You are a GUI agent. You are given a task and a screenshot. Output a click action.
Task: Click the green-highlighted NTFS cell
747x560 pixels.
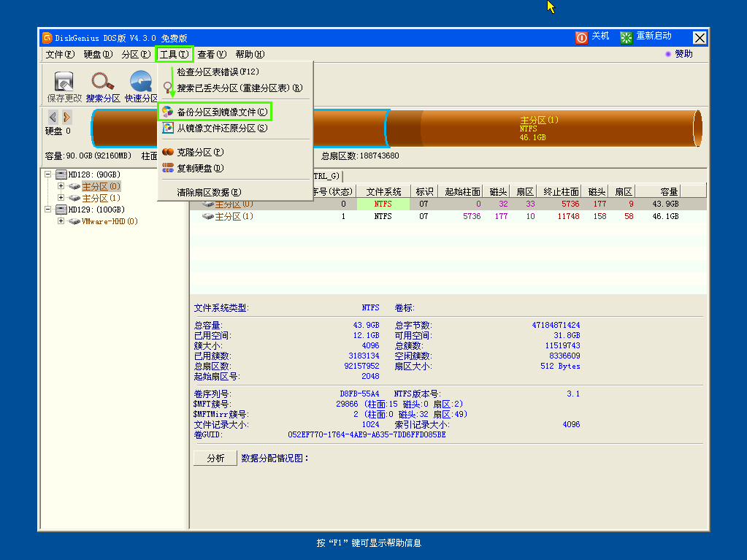(383, 204)
